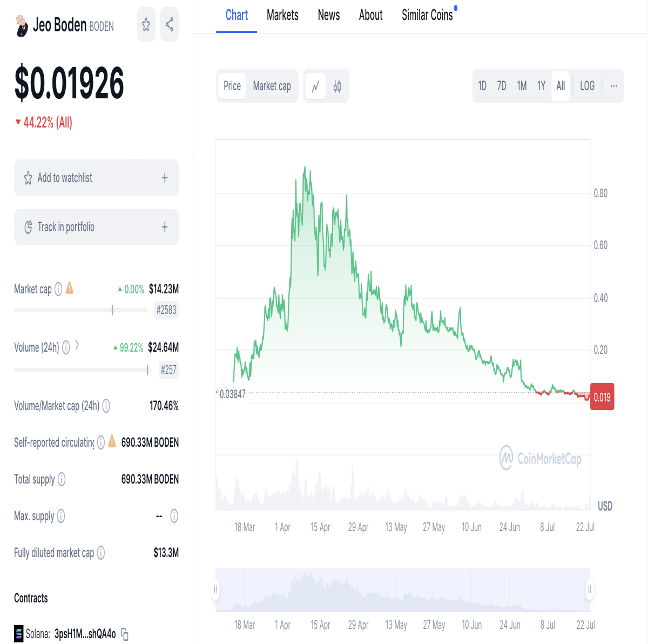
Task: Copy the Solana contract address
Action: (125, 634)
